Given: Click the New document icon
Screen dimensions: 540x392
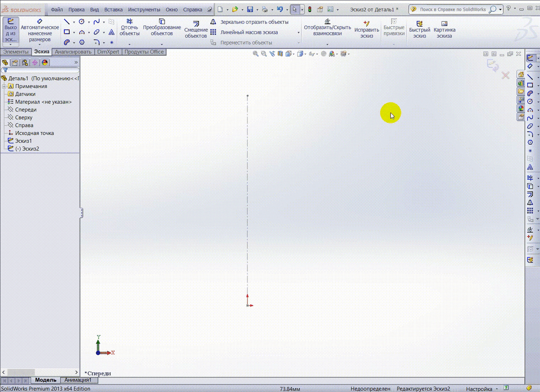Looking at the screenshot, I should click(x=220, y=9).
